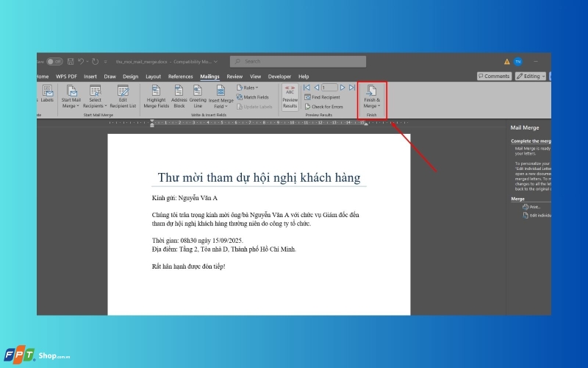Open the TN account avatar

(x=518, y=62)
